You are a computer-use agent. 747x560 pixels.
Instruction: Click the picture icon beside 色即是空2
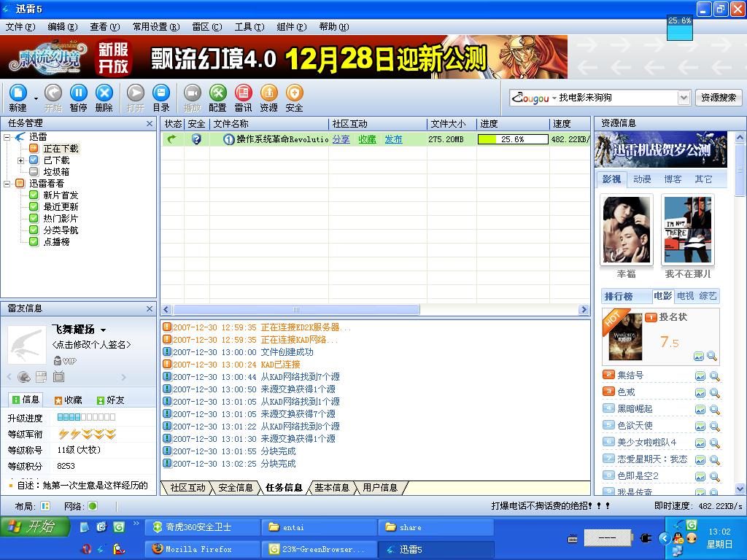[700, 475]
